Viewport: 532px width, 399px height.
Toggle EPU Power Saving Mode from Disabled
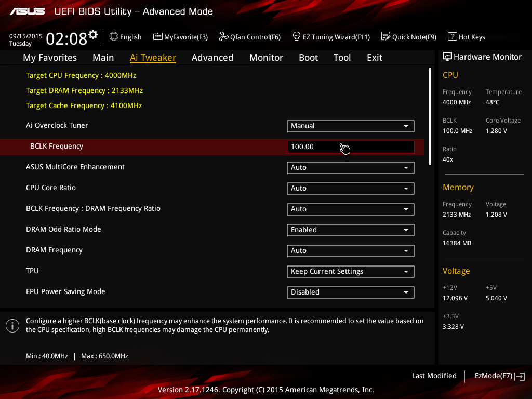tap(350, 292)
